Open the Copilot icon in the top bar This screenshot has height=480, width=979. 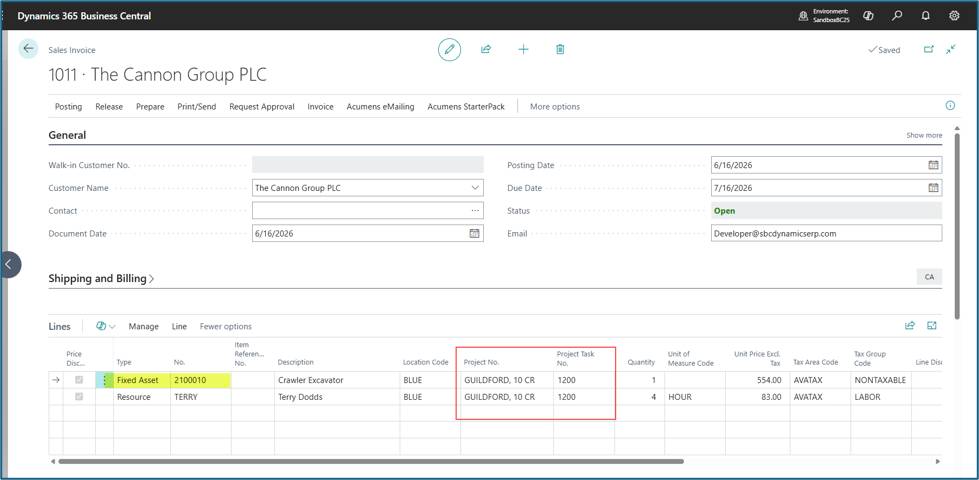[x=868, y=16]
